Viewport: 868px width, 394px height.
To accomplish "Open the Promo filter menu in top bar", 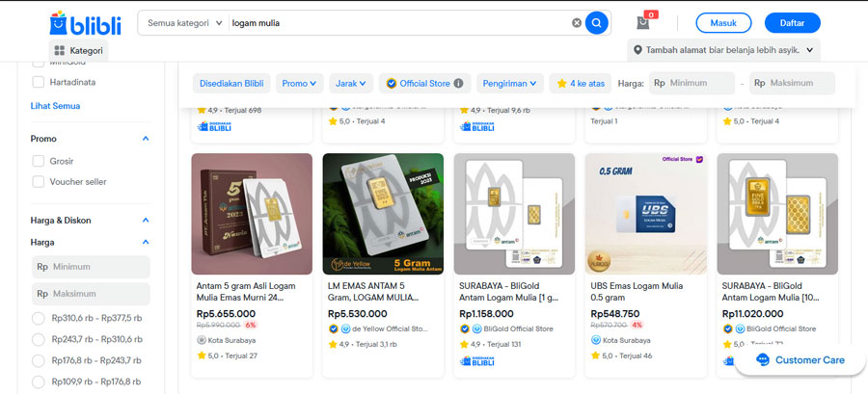I will (300, 84).
